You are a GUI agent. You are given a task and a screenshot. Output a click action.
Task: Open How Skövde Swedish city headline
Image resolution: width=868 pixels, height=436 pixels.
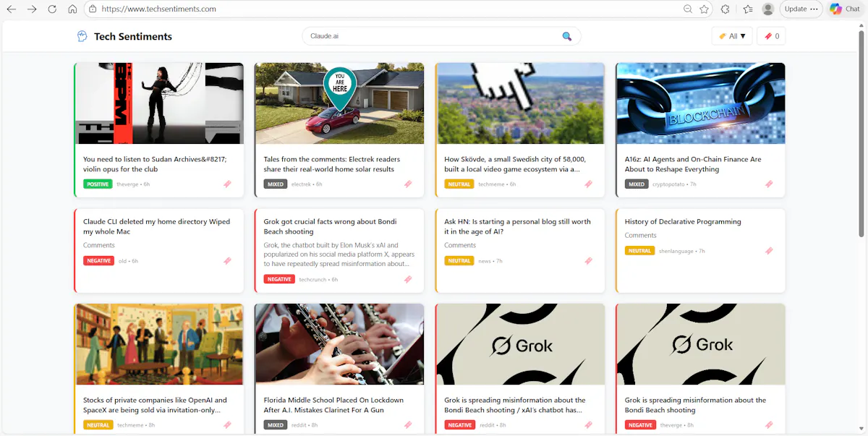[515, 164]
